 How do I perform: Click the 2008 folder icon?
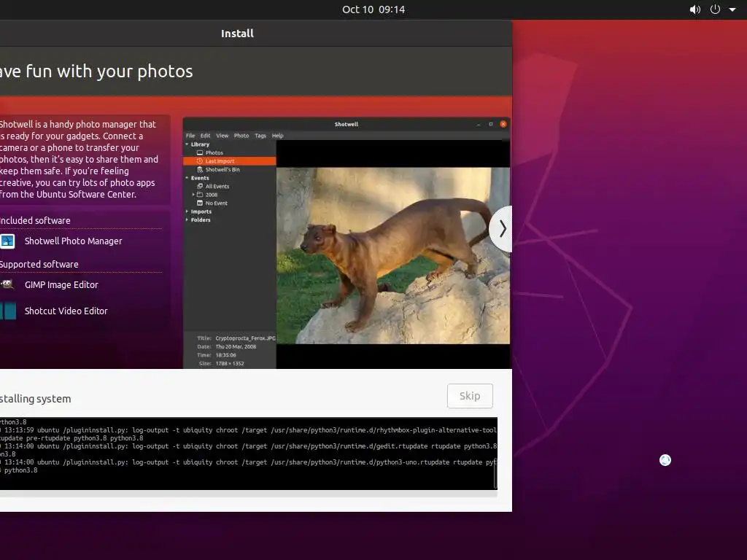coord(200,195)
